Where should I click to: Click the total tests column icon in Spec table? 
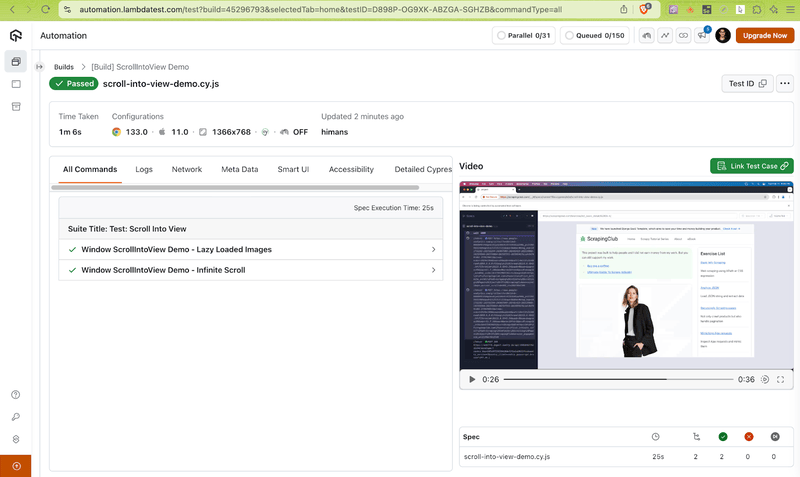click(696, 437)
